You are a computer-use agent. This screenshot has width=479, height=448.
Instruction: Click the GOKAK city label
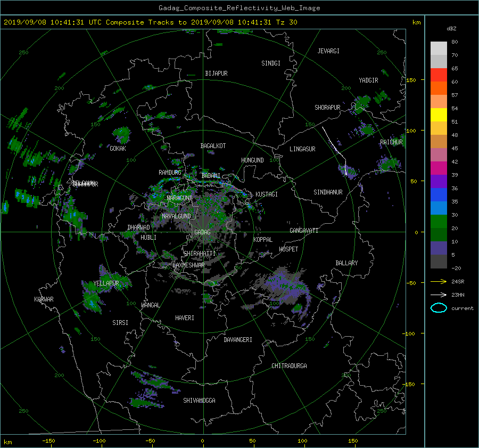(118, 148)
